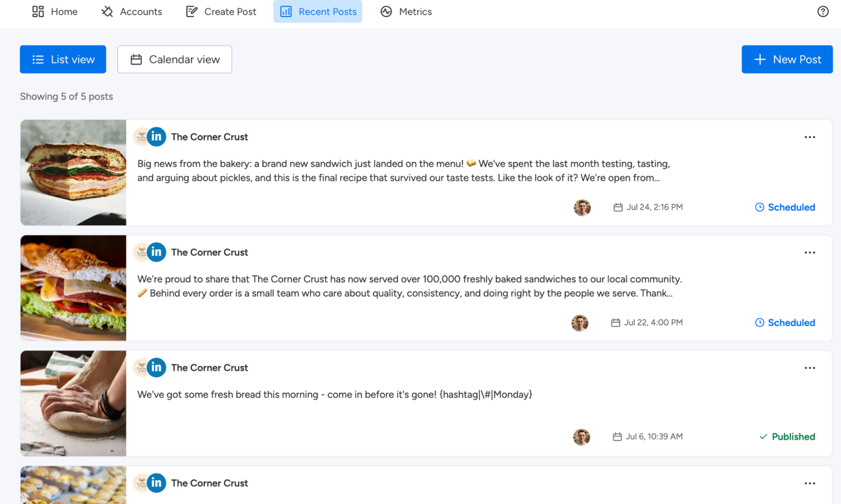Click the 'Big news from the bakery' post text

pyautogui.click(x=404, y=171)
